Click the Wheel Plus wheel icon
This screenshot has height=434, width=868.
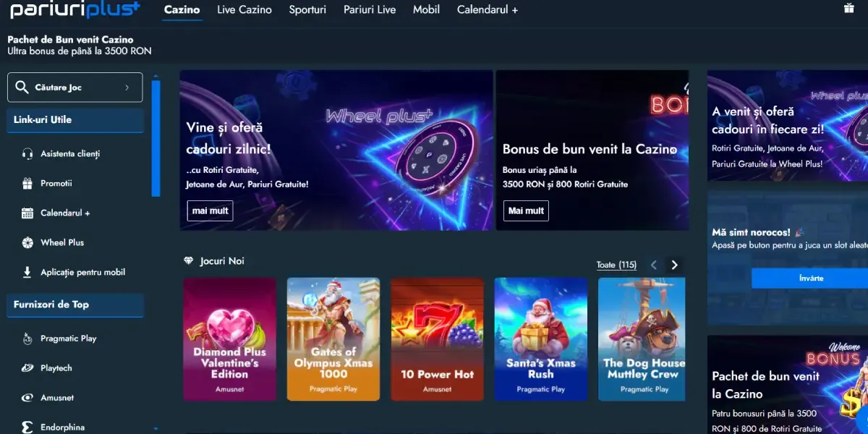coord(27,243)
